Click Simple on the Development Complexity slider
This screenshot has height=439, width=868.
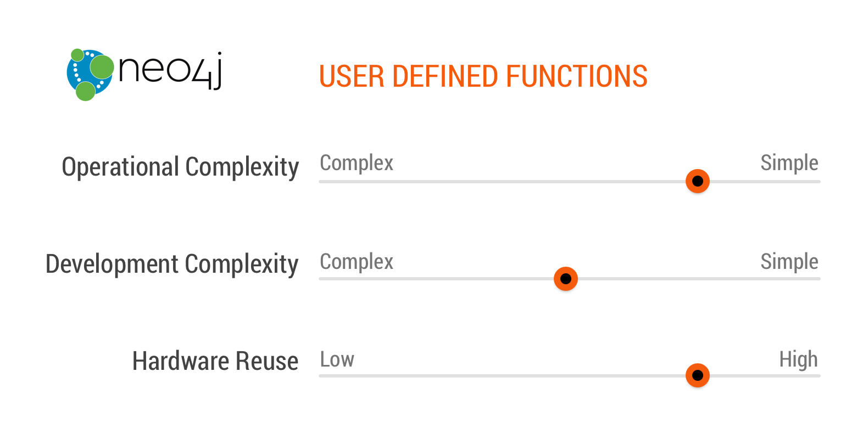click(789, 262)
